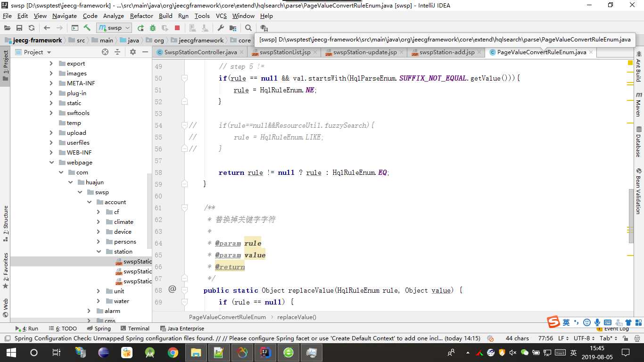Viewport: 644px width, 362px height.
Task: Toggle the Bean Validation side panel
Action: [x=639, y=191]
